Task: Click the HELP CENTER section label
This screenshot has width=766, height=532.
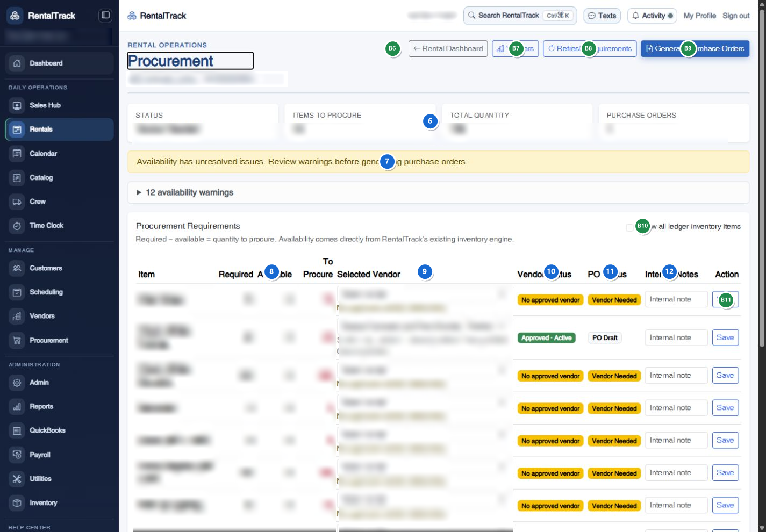Action: click(29, 528)
